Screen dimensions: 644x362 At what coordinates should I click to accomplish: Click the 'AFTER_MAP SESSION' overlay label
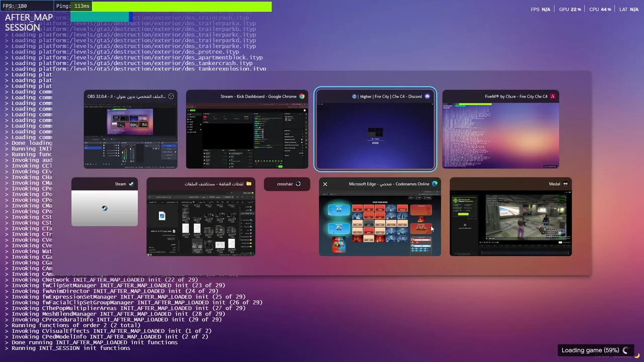[29, 22]
